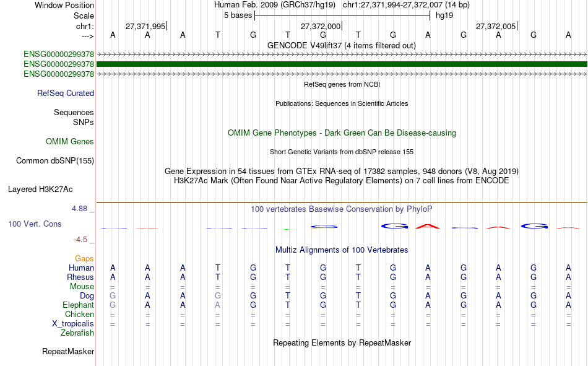
Task: Click the Scale label on the left
Action: pyautogui.click(x=84, y=15)
